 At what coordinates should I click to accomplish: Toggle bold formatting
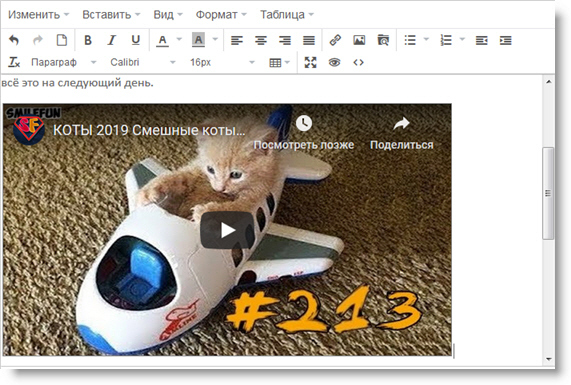point(88,40)
